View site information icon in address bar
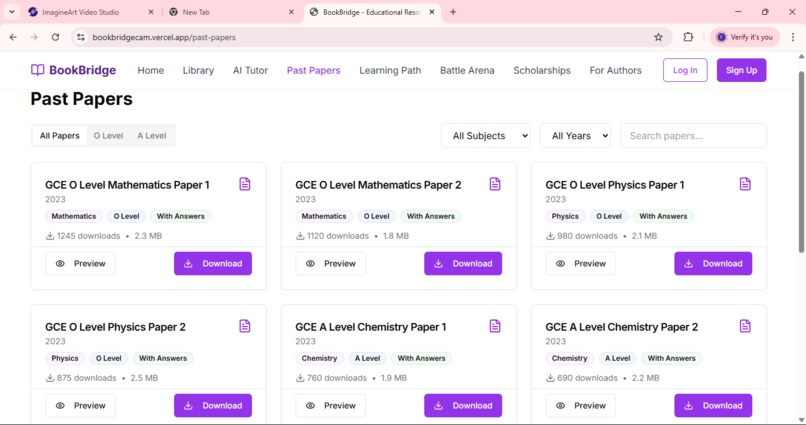806x425 pixels. (x=81, y=37)
